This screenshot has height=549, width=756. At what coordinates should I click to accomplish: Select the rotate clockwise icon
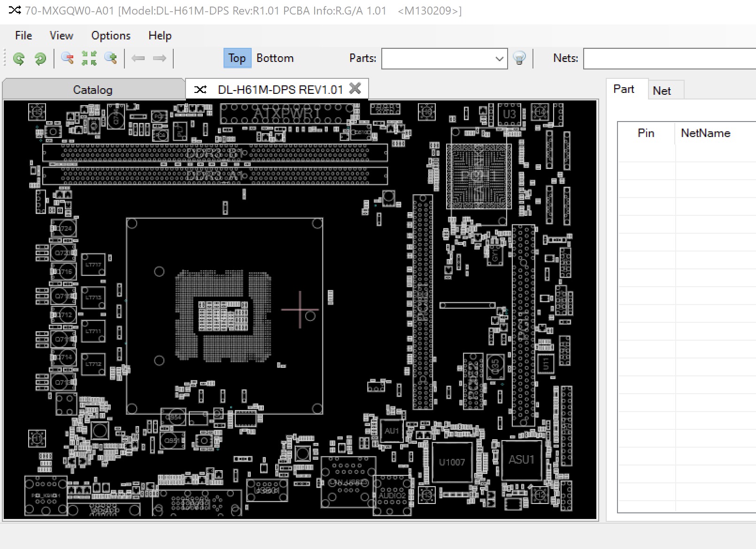[40, 58]
